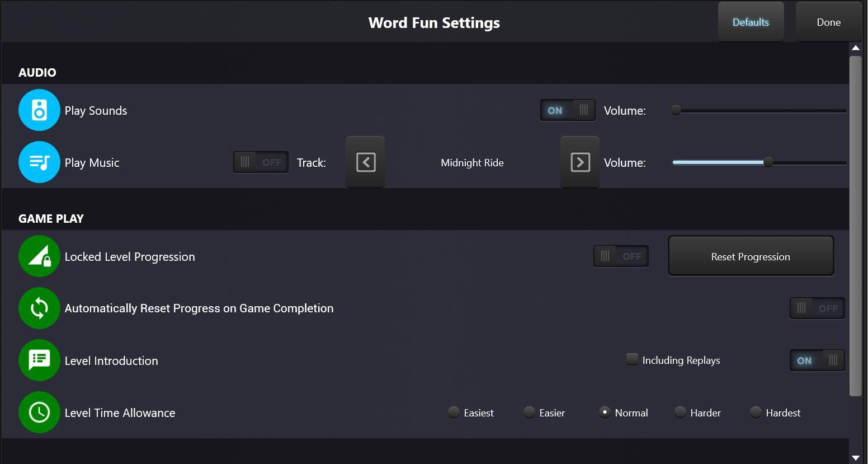The width and height of the screenshot is (868, 464).
Task: Enable automatic reset progress on completion toggle
Action: (817, 308)
